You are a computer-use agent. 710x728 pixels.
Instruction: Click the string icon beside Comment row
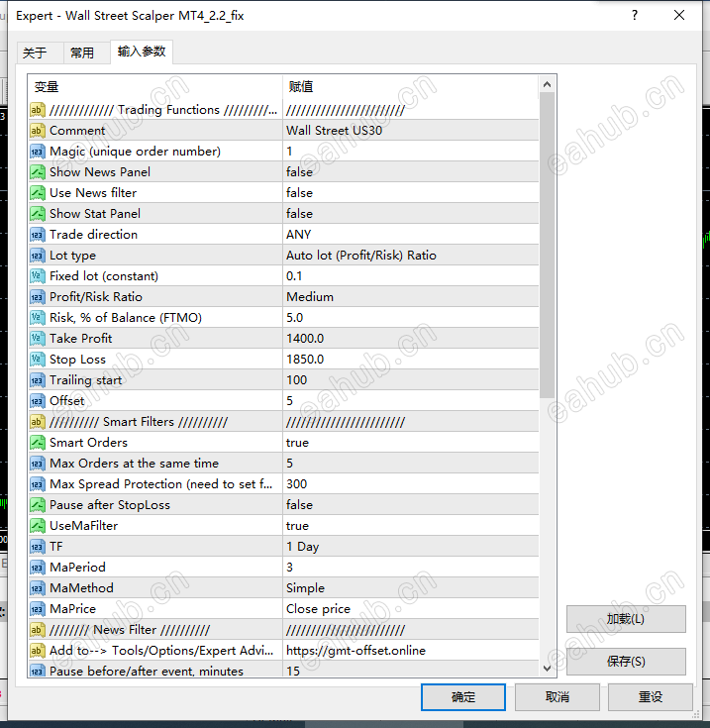(38, 131)
